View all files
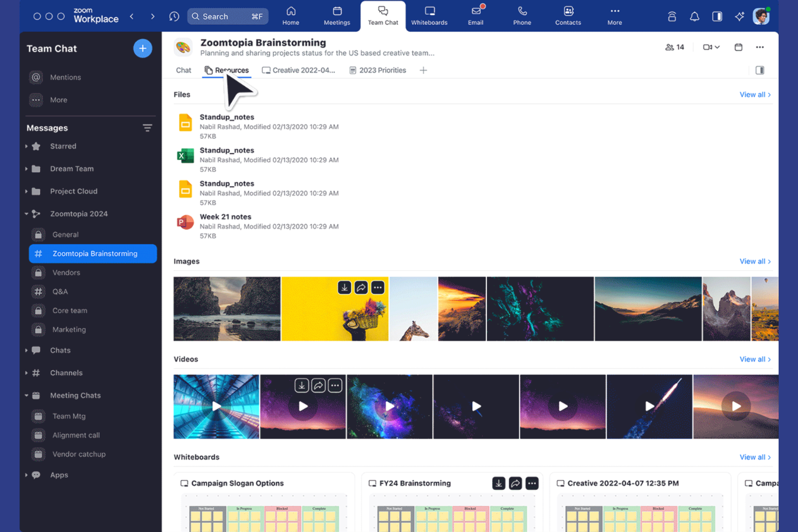The image size is (798, 532). [x=755, y=95]
